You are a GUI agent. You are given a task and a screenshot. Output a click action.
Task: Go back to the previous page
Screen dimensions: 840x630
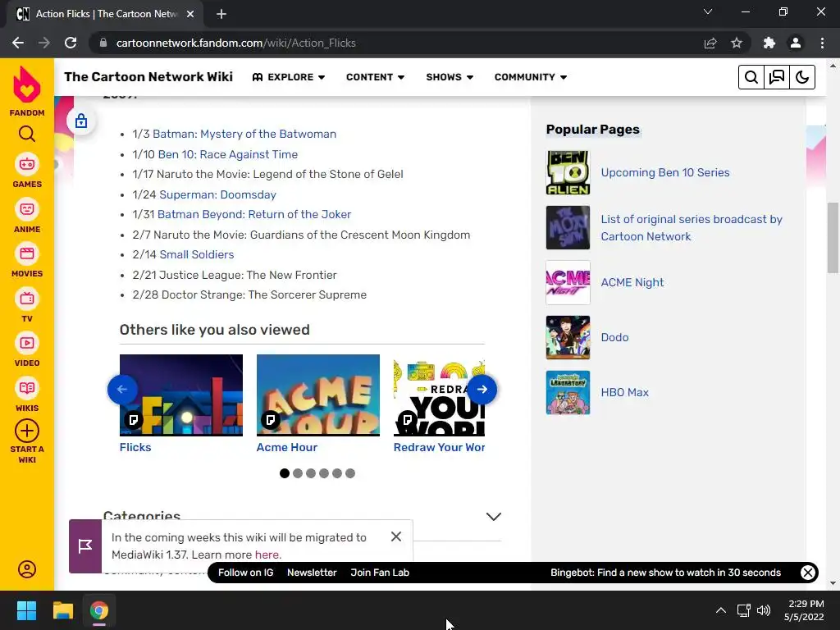[x=18, y=43]
